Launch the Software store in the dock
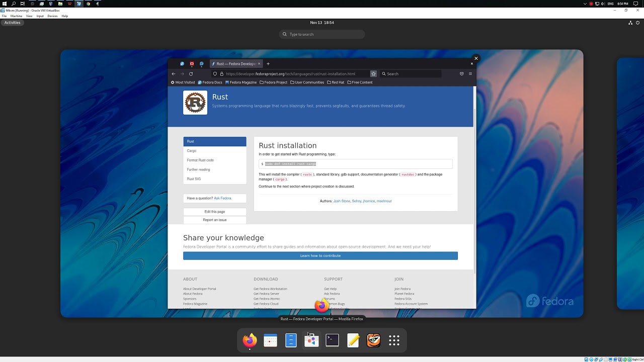 point(311,340)
